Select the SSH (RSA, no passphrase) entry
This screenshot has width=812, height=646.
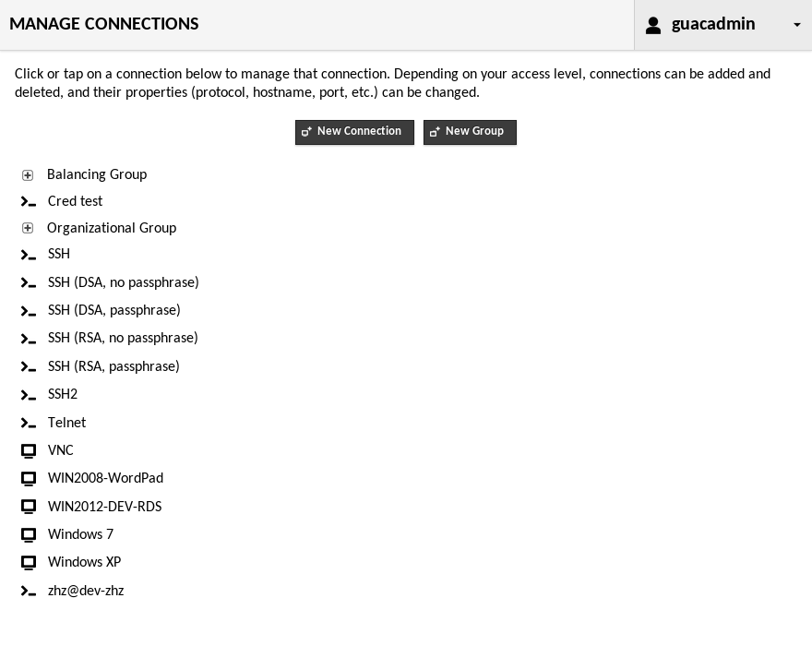[123, 338]
